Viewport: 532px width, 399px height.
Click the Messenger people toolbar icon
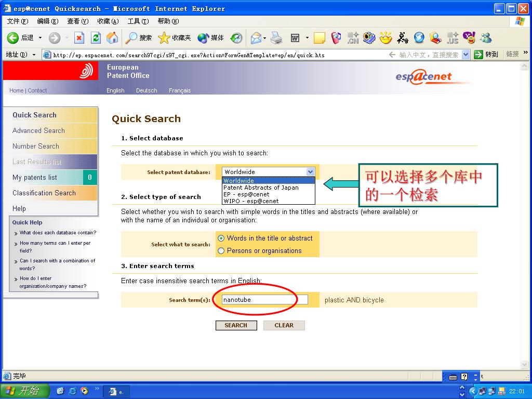point(486,38)
